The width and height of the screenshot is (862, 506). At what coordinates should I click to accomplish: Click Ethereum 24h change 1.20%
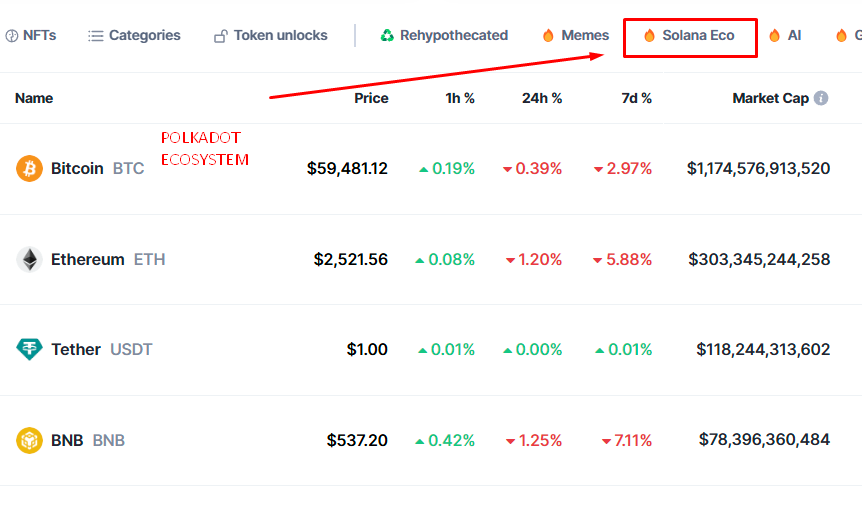point(534,259)
